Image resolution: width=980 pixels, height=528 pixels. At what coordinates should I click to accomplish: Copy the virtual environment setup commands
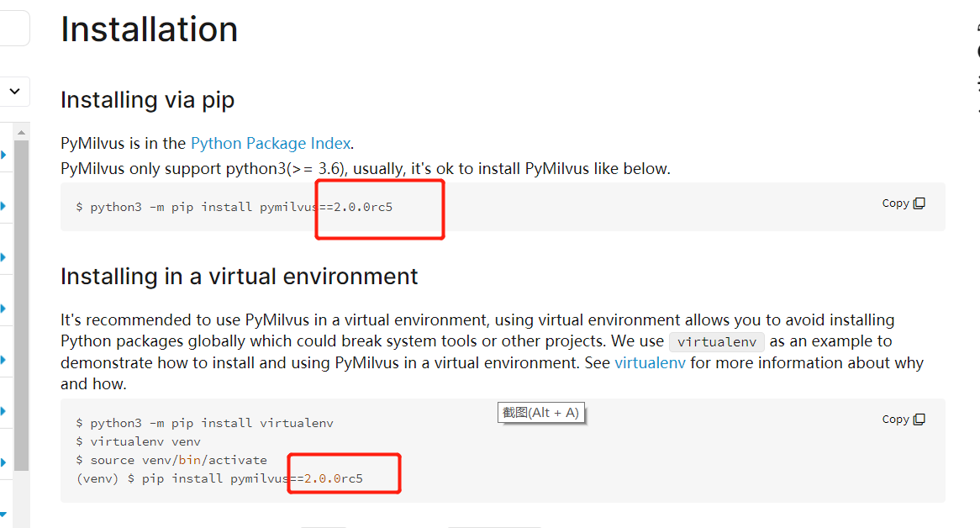[904, 419]
